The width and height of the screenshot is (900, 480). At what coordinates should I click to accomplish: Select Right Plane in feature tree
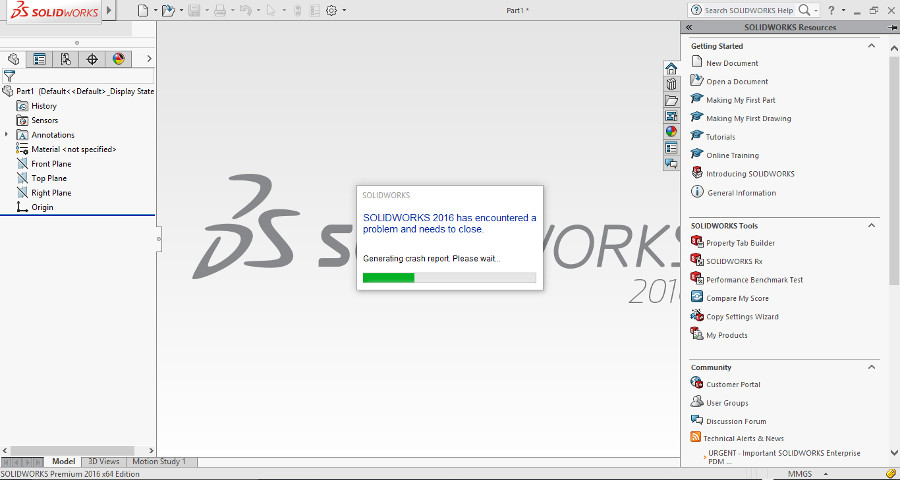44,193
